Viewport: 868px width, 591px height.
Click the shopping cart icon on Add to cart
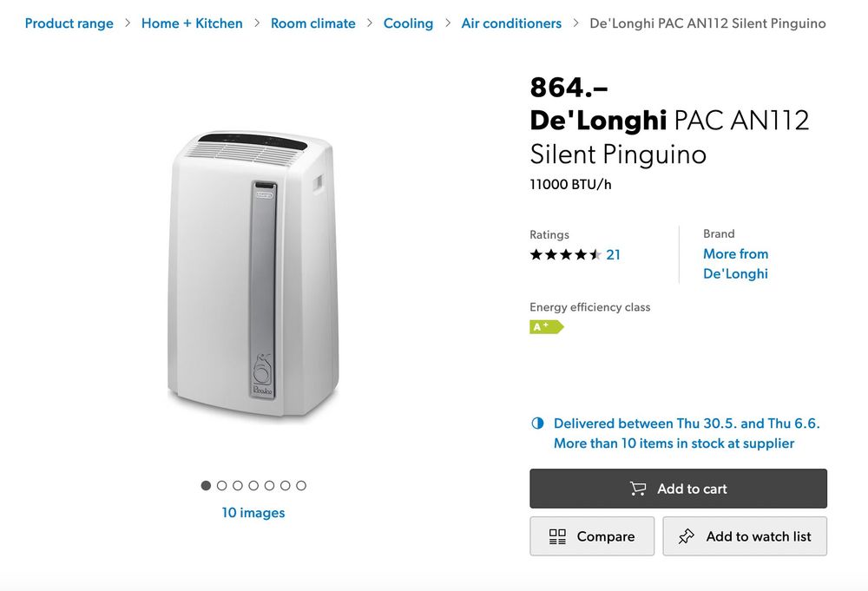click(x=638, y=488)
